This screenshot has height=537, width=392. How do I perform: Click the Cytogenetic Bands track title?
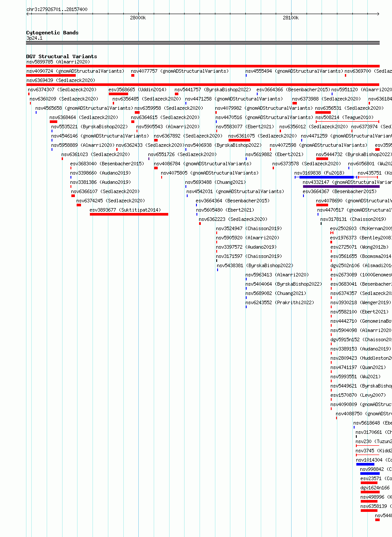pos(52,33)
